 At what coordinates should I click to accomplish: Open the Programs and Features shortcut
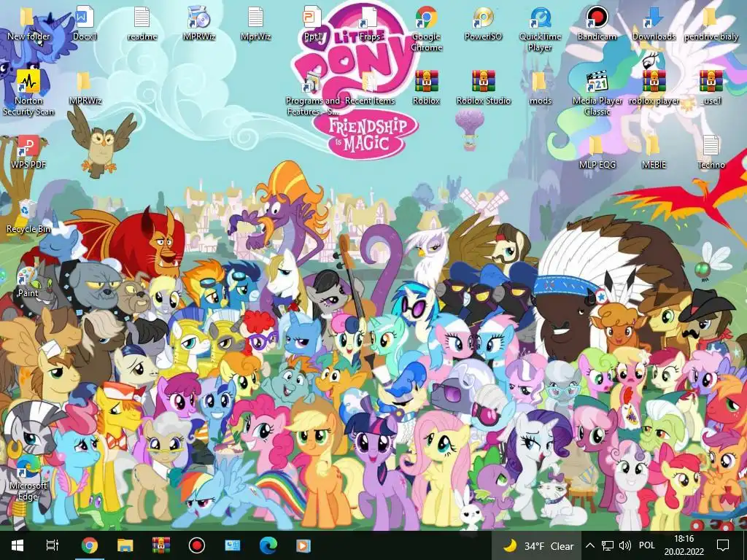tap(312, 93)
